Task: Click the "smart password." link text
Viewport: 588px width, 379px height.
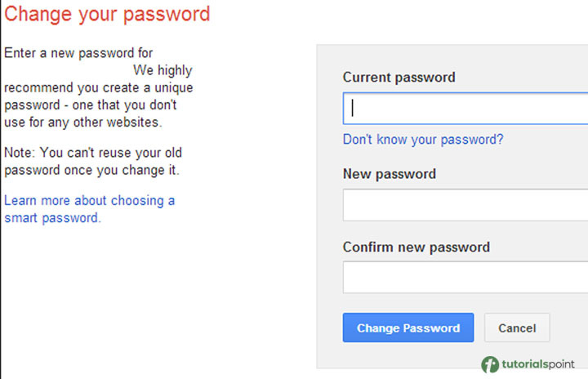Action: (52, 218)
